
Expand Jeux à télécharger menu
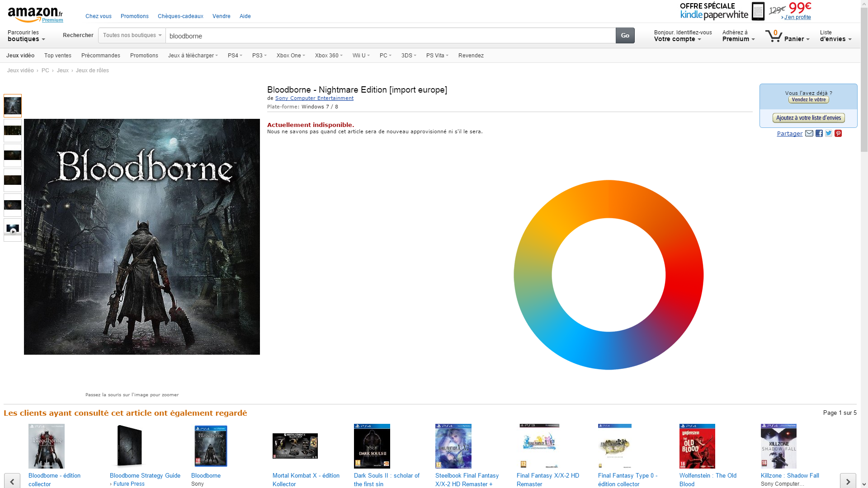[x=193, y=56]
